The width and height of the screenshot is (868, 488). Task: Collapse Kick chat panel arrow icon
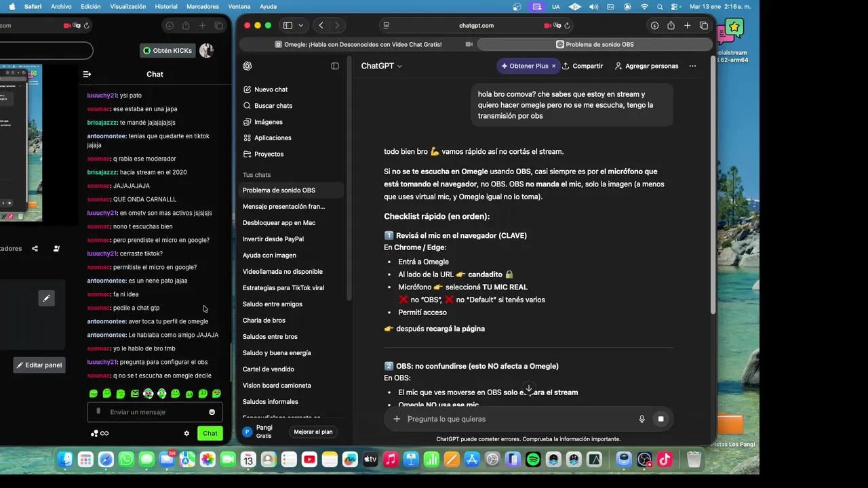(x=87, y=75)
